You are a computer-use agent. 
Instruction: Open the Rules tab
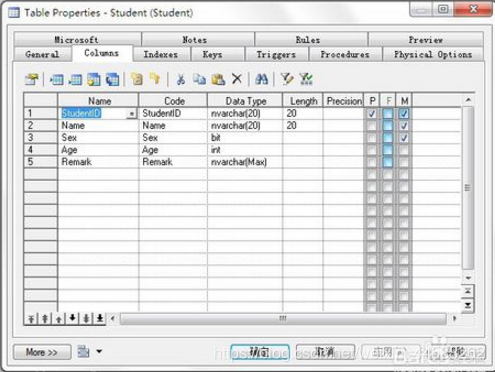click(x=308, y=40)
